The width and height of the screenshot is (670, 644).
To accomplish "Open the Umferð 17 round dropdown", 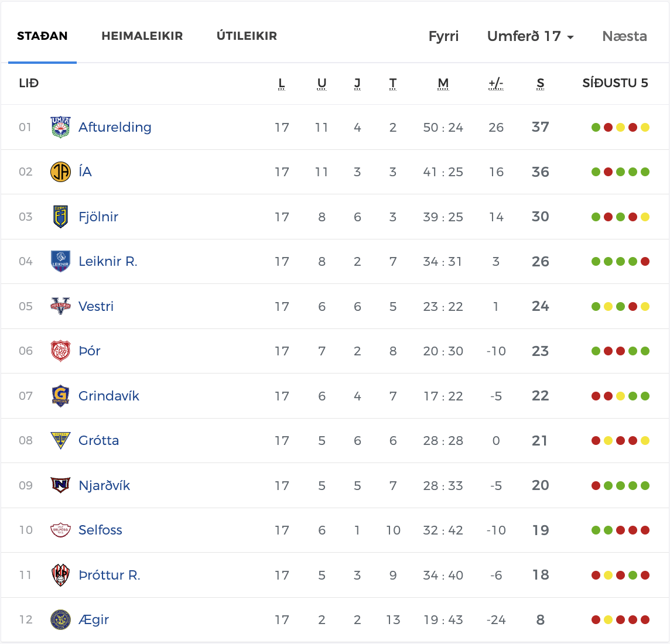I will coord(530,36).
